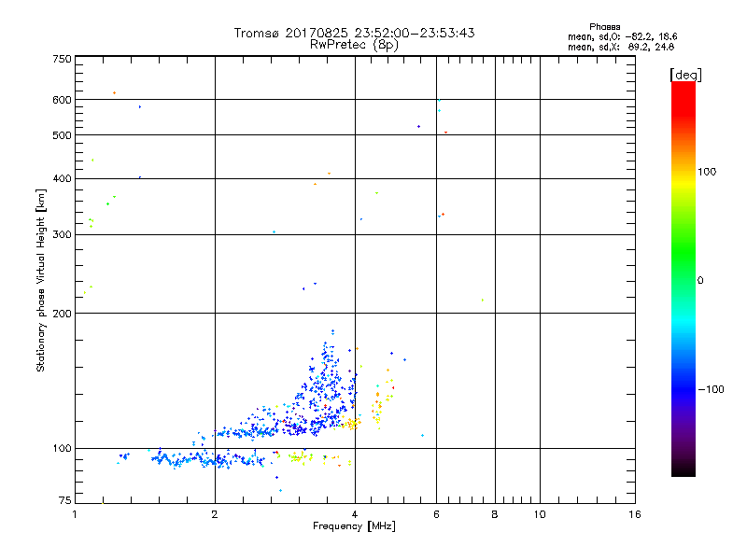This screenshot has width=747, height=560.
Task: Click the x-axis '8' tick label
Action: tap(495, 514)
